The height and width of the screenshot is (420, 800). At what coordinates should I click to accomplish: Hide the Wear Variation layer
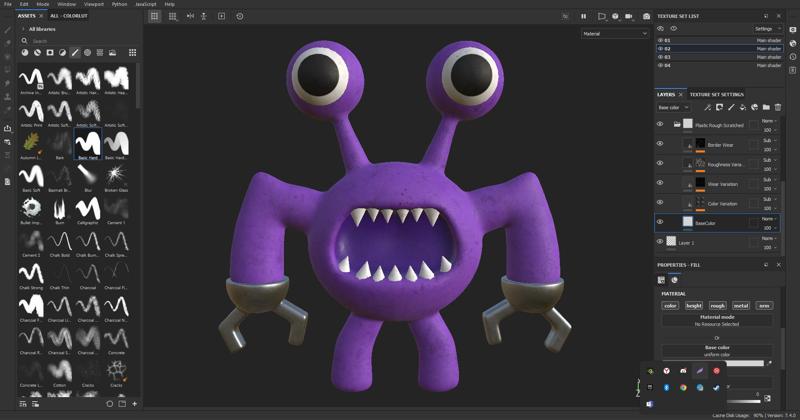pyautogui.click(x=660, y=183)
